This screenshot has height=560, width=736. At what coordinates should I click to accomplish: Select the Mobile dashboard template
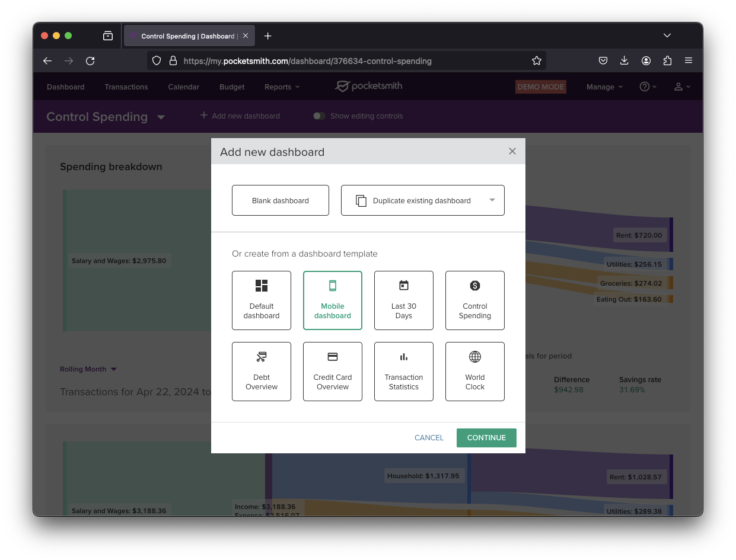(333, 300)
